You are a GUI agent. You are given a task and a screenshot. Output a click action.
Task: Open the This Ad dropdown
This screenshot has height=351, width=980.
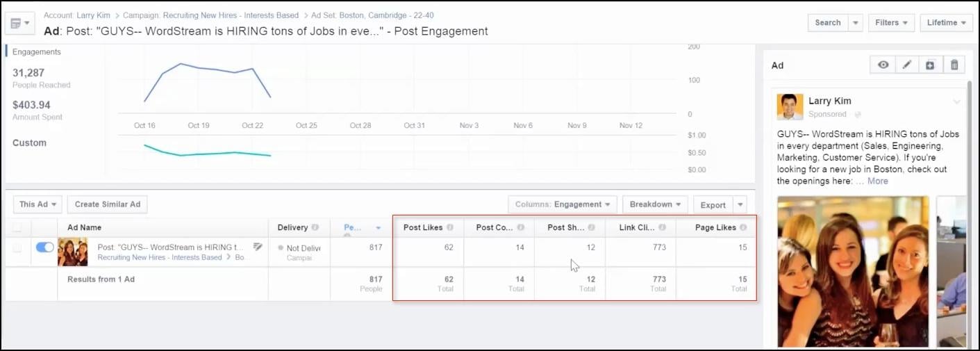click(38, 204)
